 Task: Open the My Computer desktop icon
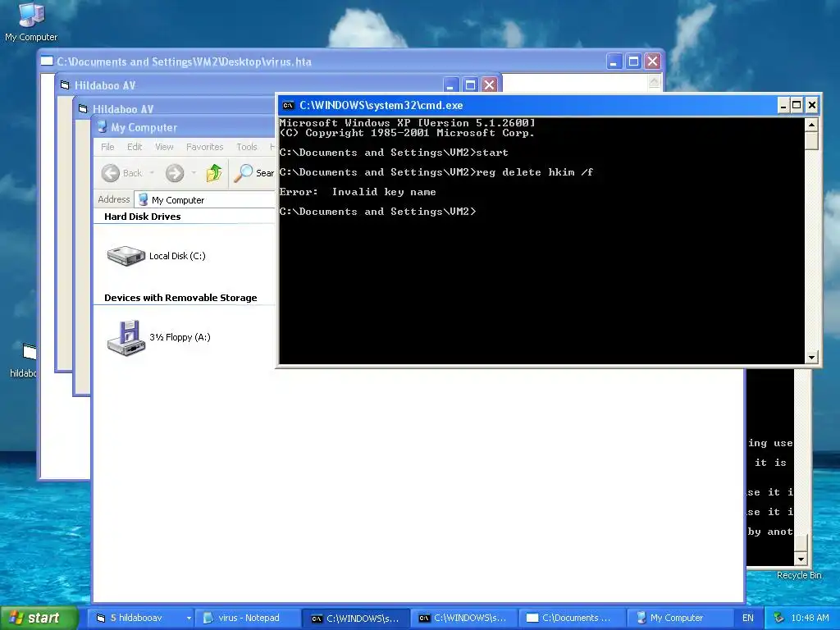[31, 21]
